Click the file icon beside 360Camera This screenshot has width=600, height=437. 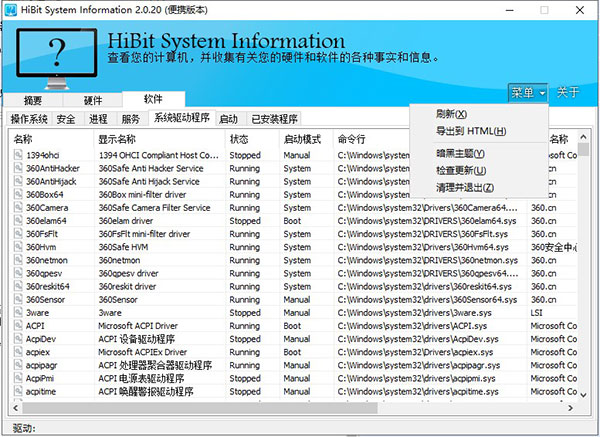coord(18,207)
